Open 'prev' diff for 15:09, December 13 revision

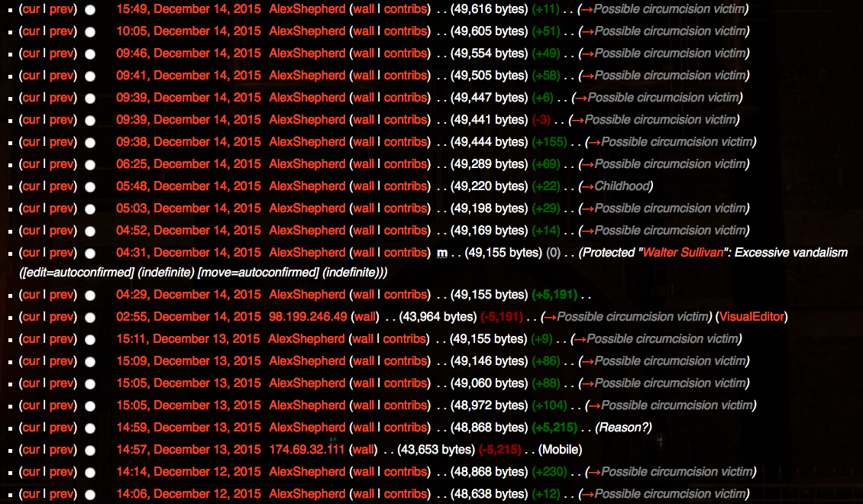point(61,361)
